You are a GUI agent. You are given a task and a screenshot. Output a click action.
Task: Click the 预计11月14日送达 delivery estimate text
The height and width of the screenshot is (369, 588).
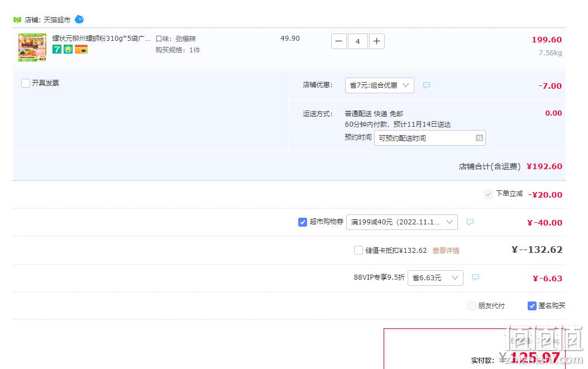click(422, 124)
